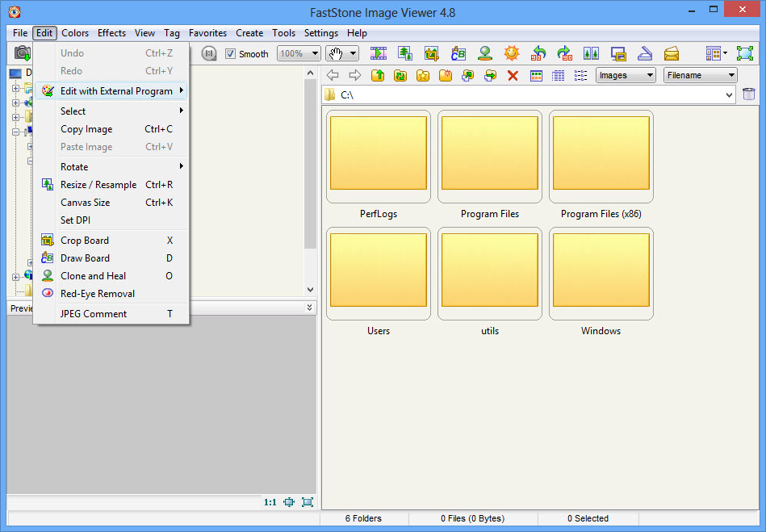This screenshot has width=766, height=532.
Task: Click the Full Screen green arrows icon
Action: (x=745, y=53)
